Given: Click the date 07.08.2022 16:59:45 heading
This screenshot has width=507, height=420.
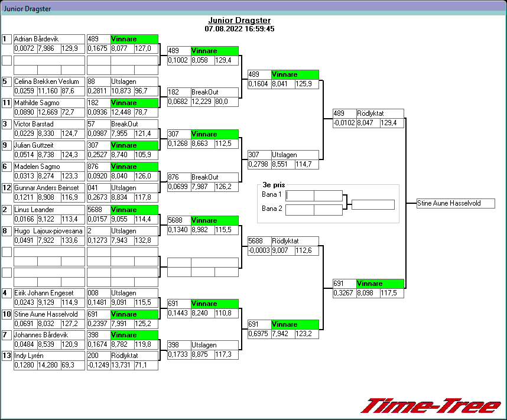Looking at the screenshot, I should click(x=239, y=29).
